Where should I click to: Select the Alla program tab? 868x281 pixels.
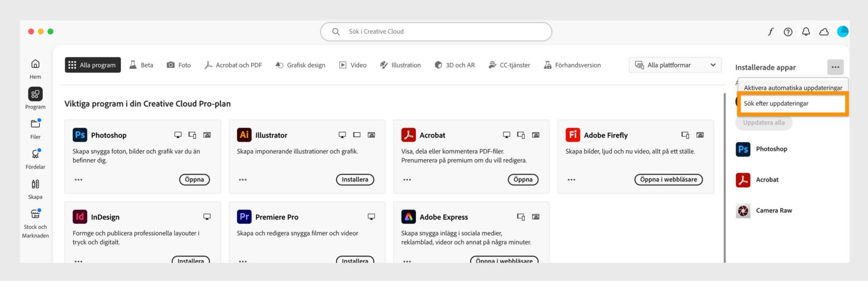(93, 65)
